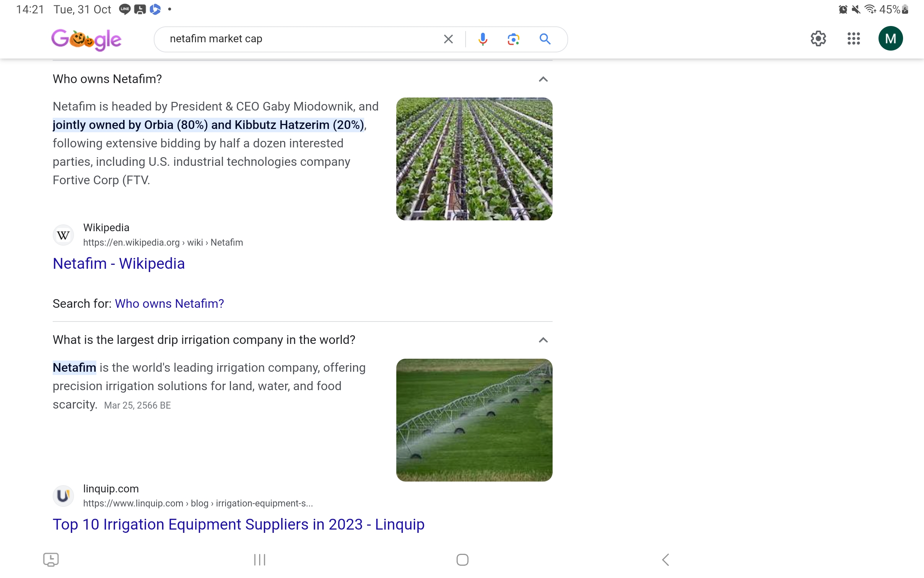Tap the Android recent apps button
Screen dimensions: 924x578
[x=260, y=560]
